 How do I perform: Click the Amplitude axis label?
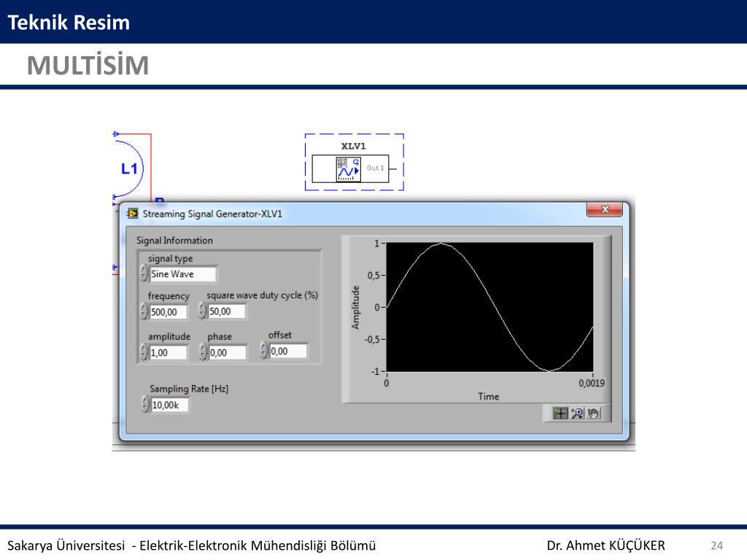355,308
